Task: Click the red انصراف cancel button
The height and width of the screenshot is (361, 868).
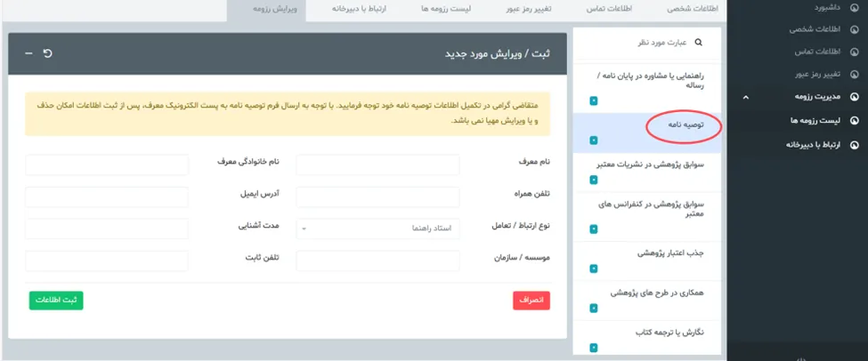Action: tap(531, 301)
